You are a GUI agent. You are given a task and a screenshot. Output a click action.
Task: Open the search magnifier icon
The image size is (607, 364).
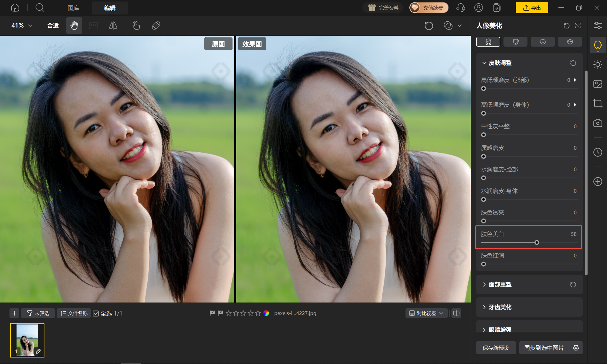click(40, 8)
